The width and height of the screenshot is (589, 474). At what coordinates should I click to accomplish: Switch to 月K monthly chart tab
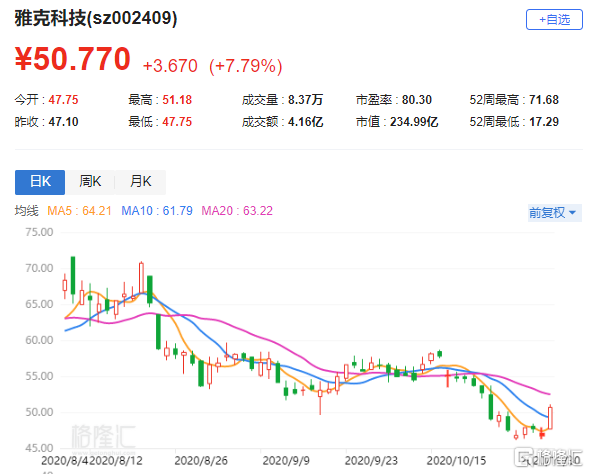click(140, 182)
